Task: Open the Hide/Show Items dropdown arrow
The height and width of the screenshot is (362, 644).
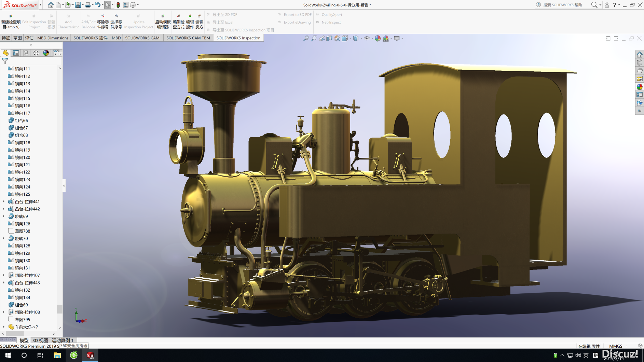Action: pyautogui.click(x=372, y=38)
